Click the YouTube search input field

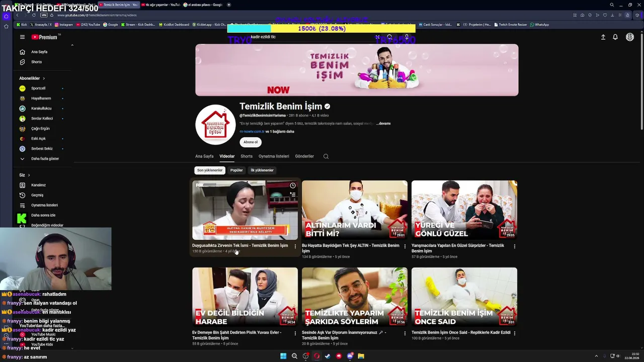tap(312, 37)
